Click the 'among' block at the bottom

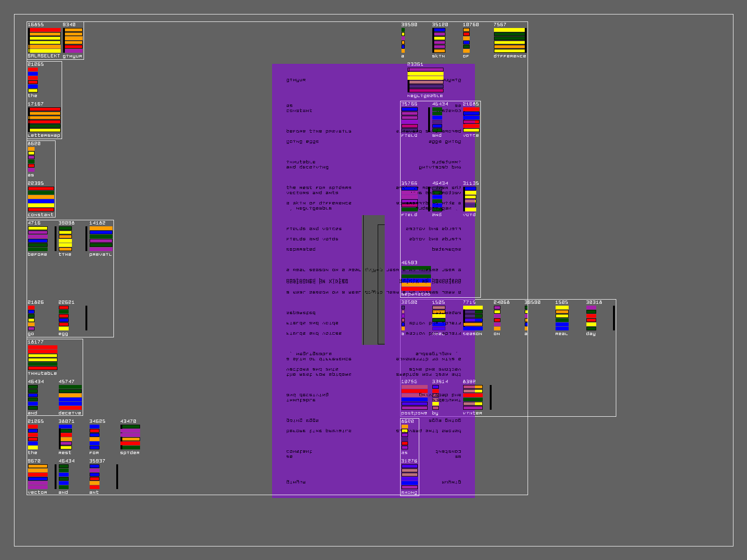pos(409,476)
